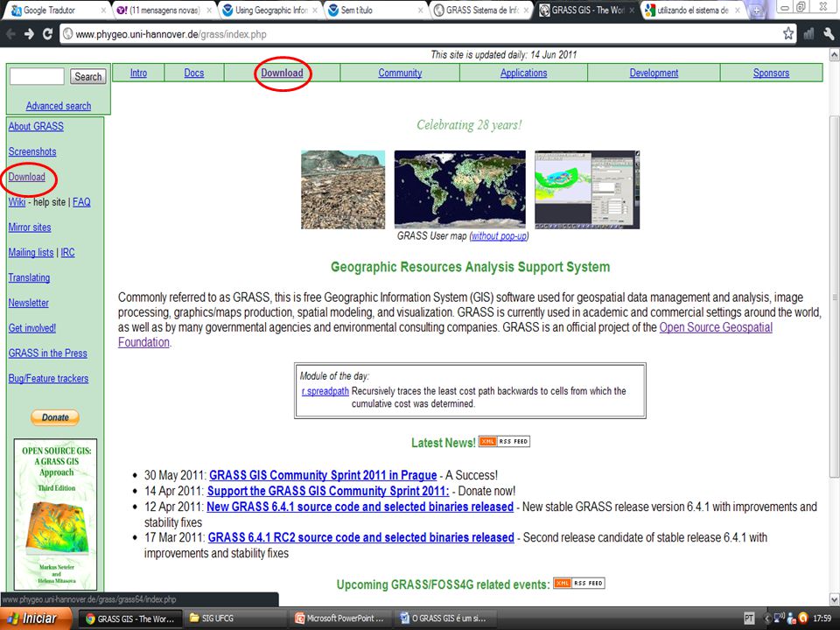Open the Newsletter sidebar link
This screenshot has height=630, width=840.
[28, 303]
